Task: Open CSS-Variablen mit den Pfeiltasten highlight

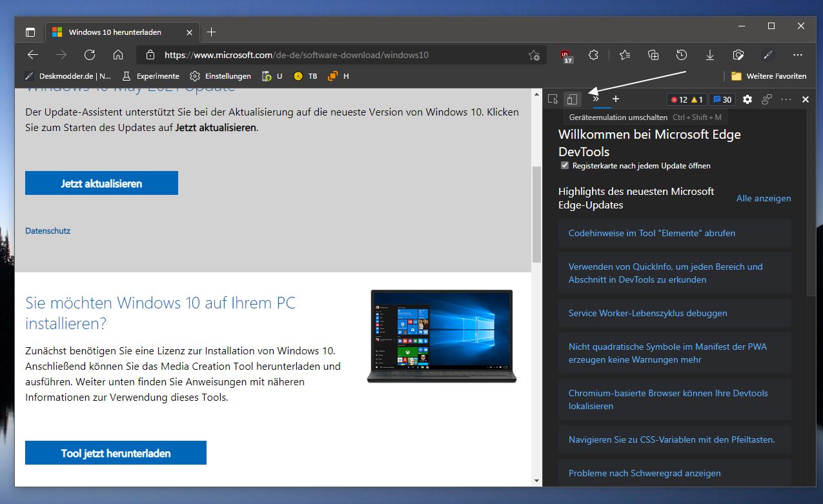Action: 675,439
